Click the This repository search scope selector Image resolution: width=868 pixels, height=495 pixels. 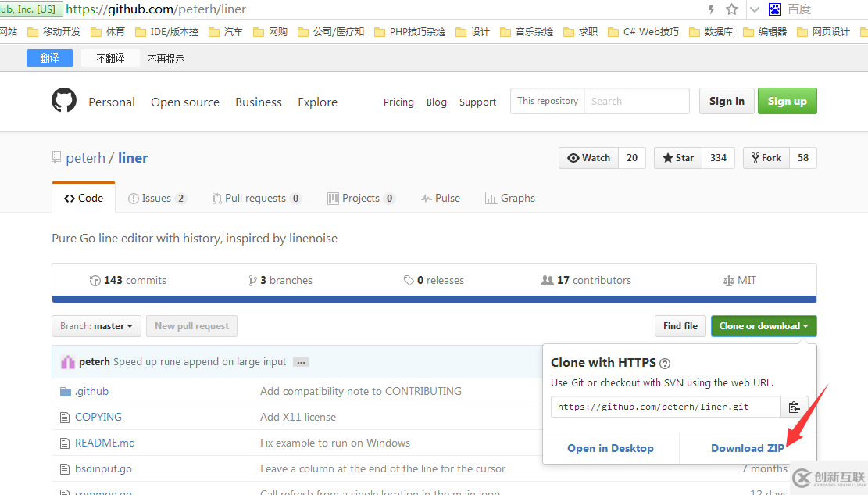[548, 101]
